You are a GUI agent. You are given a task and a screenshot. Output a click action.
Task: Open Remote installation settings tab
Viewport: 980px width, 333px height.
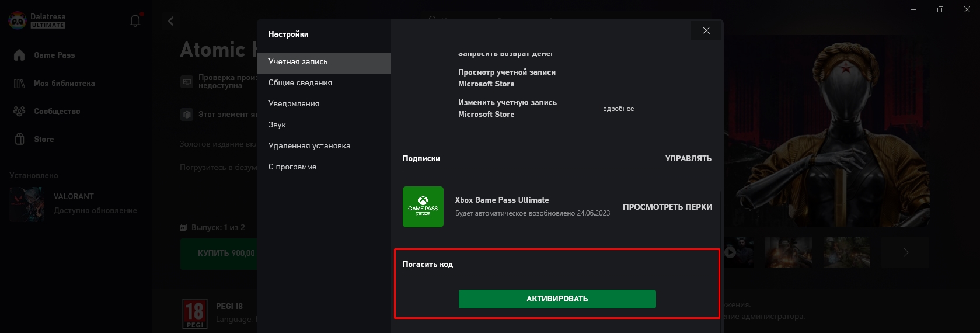324,146
